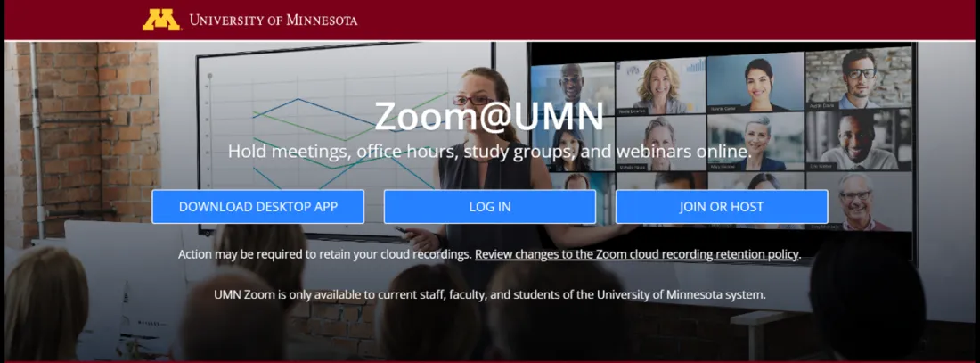
Task: Click the Download Desktop App button
Action: point(258,207)
